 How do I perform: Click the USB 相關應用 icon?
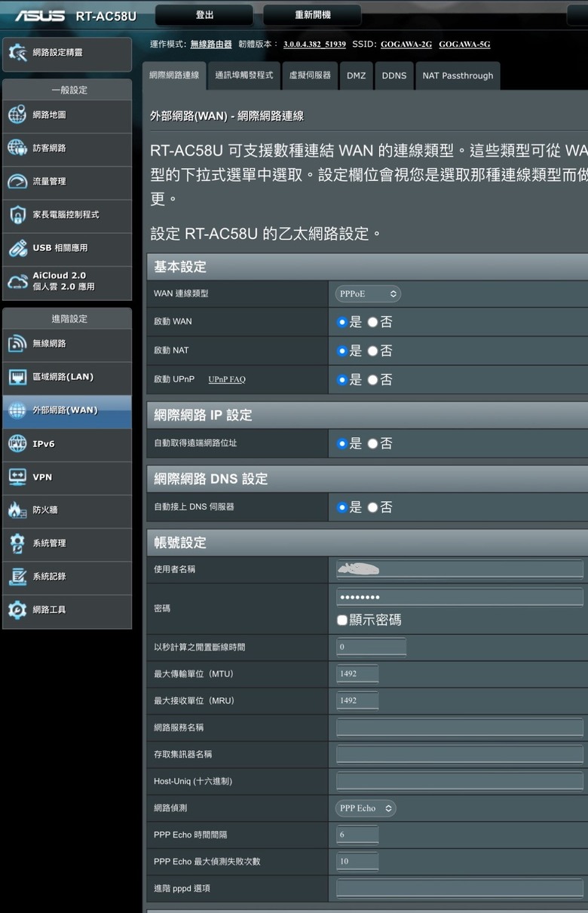click(17, 248)
